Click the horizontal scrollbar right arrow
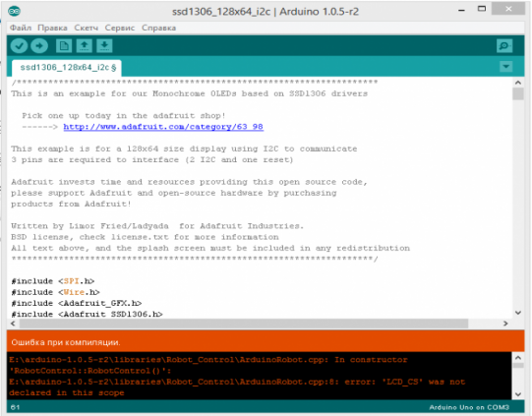The width and height of the screenshot is (532, 416). [x=505, y=324]
